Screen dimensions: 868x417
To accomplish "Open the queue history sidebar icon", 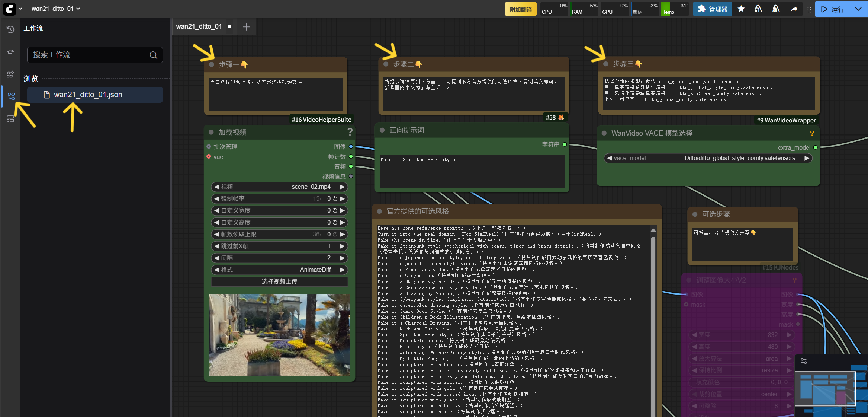I will pyautogui.click(x=10, y=29).
